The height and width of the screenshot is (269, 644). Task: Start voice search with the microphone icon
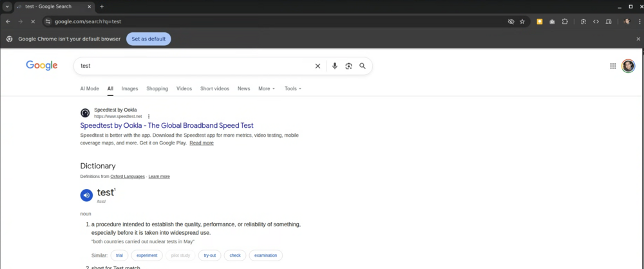(x=335, y=66)
